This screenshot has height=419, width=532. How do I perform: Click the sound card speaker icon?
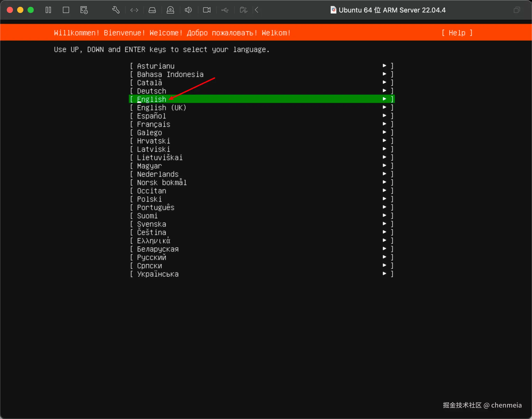click(x=188, y=10)
